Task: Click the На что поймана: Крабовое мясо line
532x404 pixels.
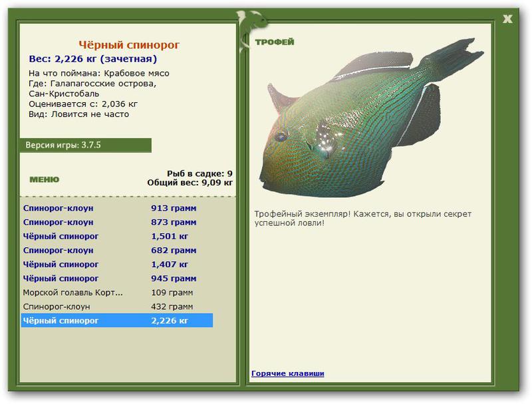Action: pos(99,73)
